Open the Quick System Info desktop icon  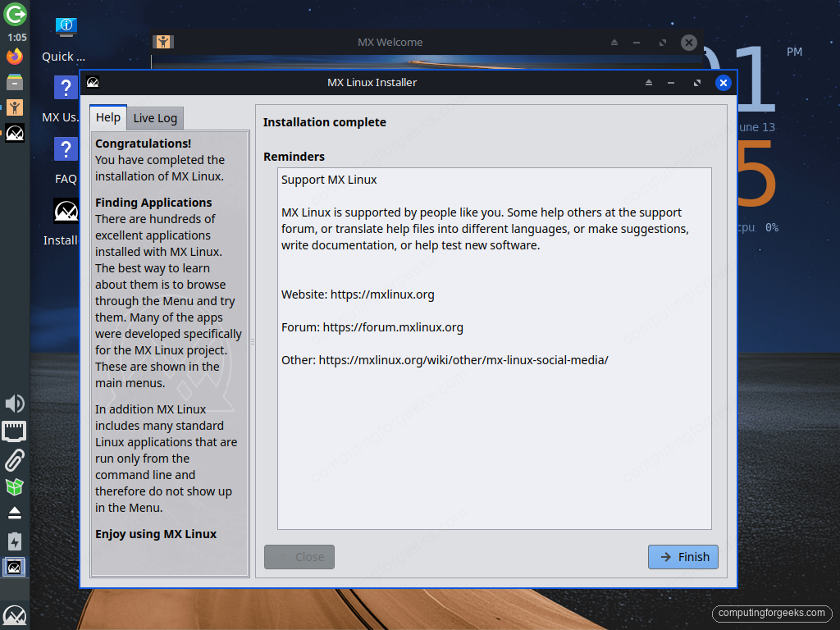click(x=66, y=27)
